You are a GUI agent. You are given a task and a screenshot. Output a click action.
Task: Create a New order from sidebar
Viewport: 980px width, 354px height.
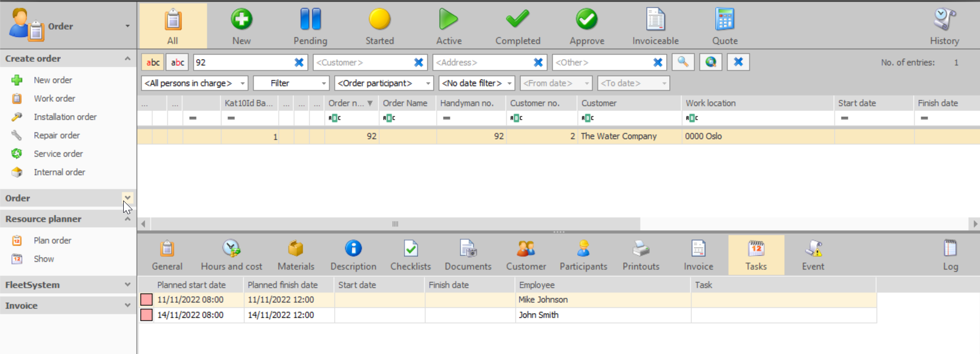pyautogui.click(x=53, y=80)
